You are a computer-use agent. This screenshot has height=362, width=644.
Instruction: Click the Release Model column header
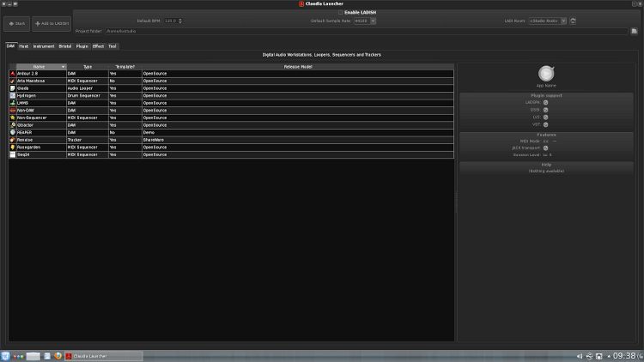[x=298, y=67]
